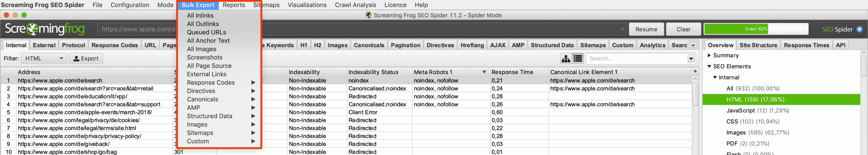Open the Visualisations menu
The height and width of the screenshot is (155, 868).
pyautogui.click(x=307, y=5)
